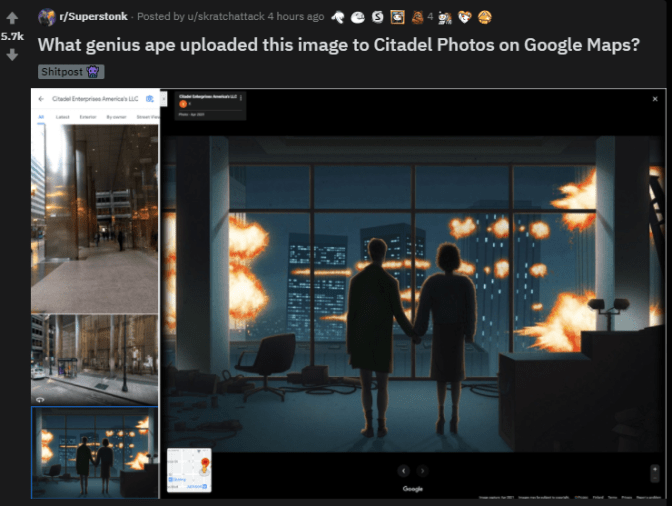Click the back arrow beside Citadel Enterprises
The image size is (672, 506).
[x=41, y=99]
